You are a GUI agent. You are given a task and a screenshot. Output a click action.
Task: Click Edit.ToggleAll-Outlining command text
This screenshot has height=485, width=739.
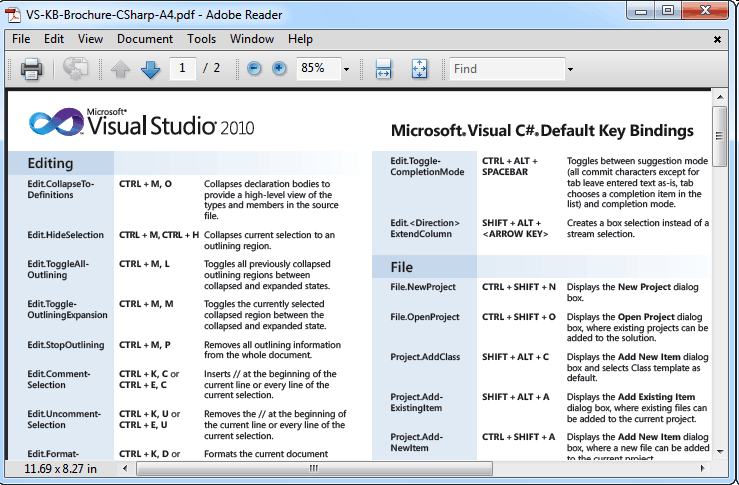(x=58, y=270)
